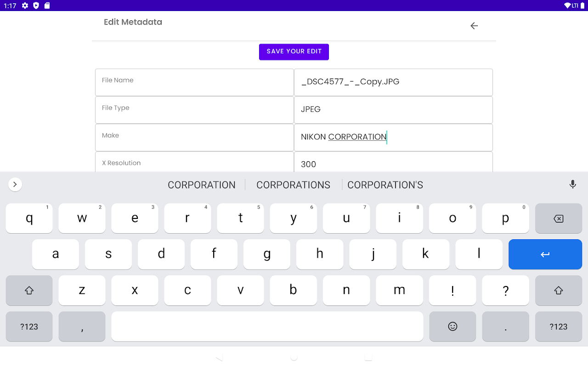This screenshot has width=588, height=368.
Task: Tap the SD card icon in status bar
Action: point(47,6)
